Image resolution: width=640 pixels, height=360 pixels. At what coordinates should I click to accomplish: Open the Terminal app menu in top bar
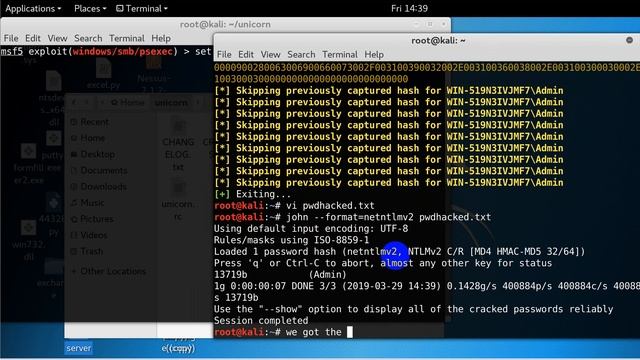click(142, 8)
